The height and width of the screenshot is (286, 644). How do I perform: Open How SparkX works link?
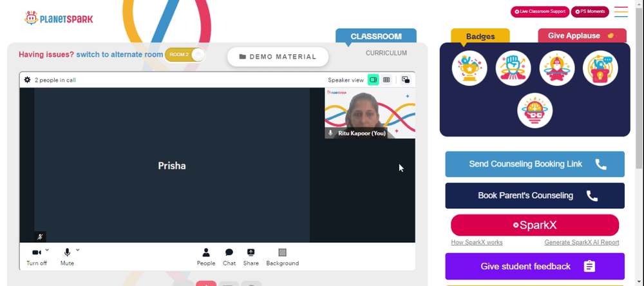[x=477, y=242]
